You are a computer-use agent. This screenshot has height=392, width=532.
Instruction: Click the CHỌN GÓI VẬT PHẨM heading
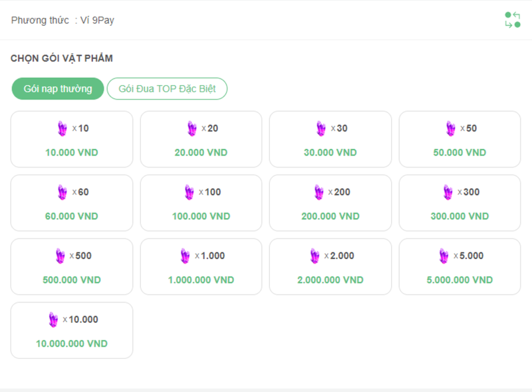(61, 58)
